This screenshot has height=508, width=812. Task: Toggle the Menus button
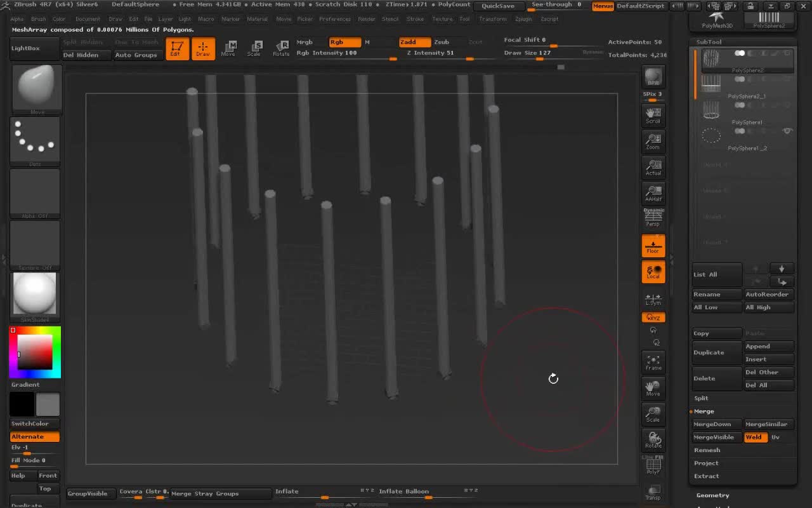pyautogui.click(x=603, y=6)
